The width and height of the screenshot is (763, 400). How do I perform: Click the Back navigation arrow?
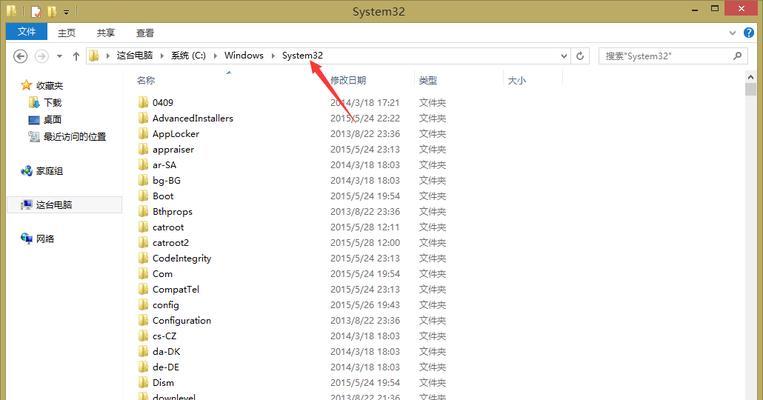(20, 56)
